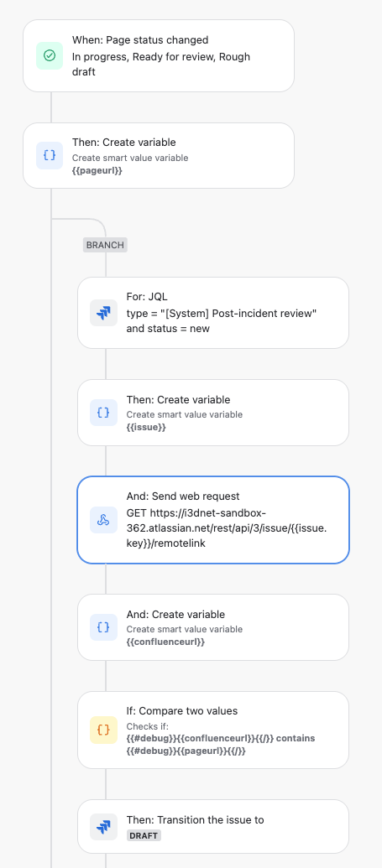Click the 'If: Compare two values' title

[x=182, y=711]
